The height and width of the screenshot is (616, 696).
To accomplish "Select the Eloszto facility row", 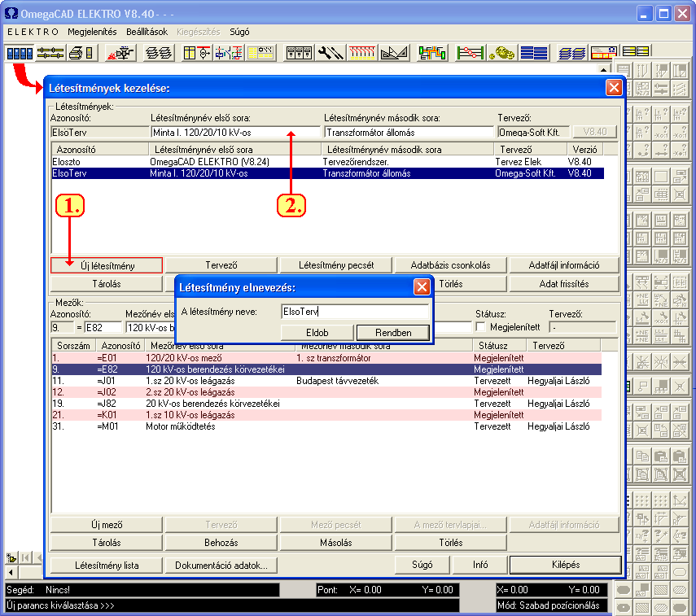I will pyautogui.click(x=327, y=162).
